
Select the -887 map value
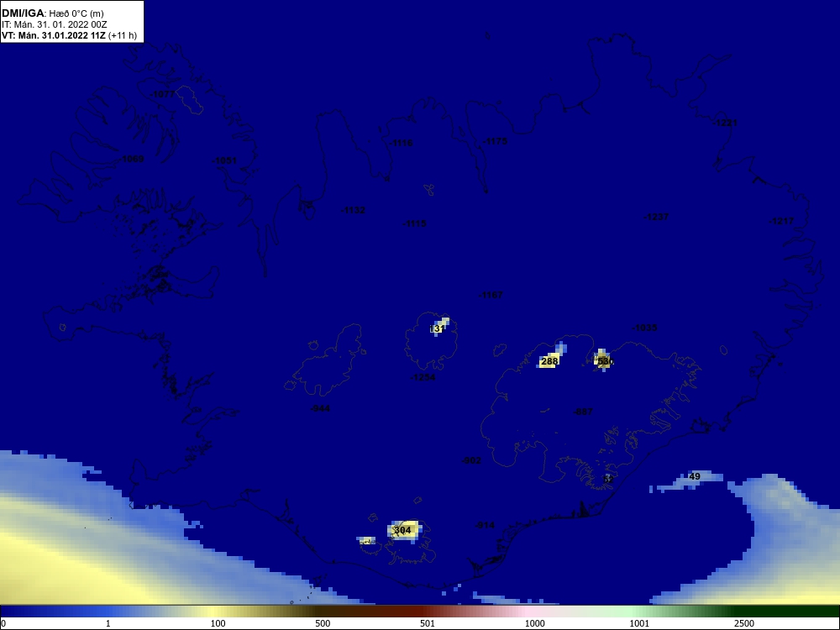(x=583, y=412)
